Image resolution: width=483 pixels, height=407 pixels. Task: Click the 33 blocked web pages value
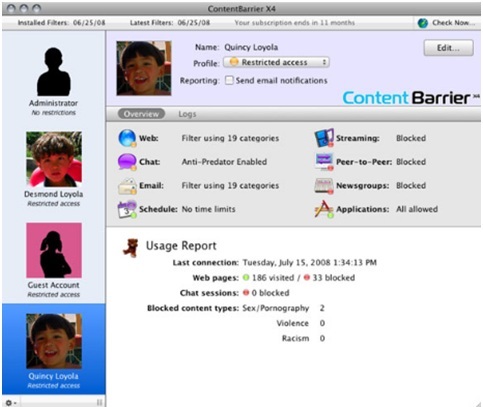tap(333, 278)
